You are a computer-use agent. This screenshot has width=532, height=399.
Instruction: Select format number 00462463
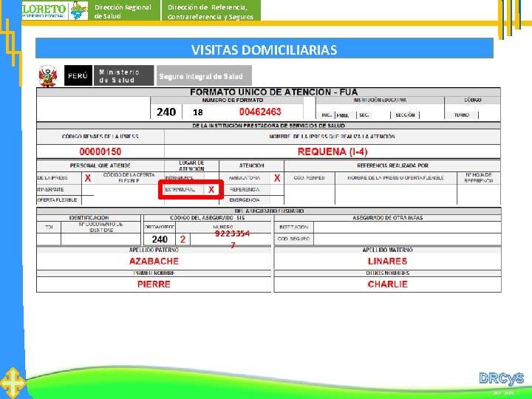[260, 112]
